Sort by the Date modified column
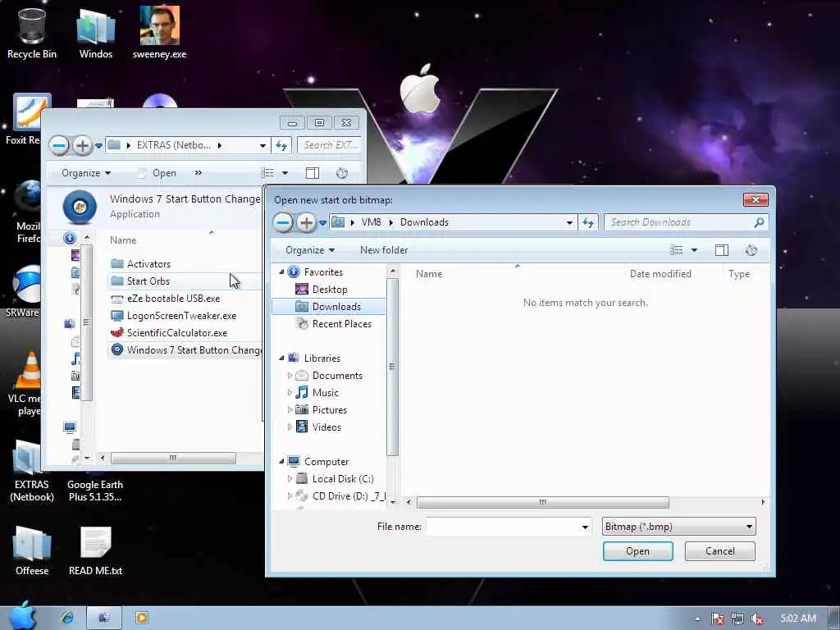 click(660, 274)
